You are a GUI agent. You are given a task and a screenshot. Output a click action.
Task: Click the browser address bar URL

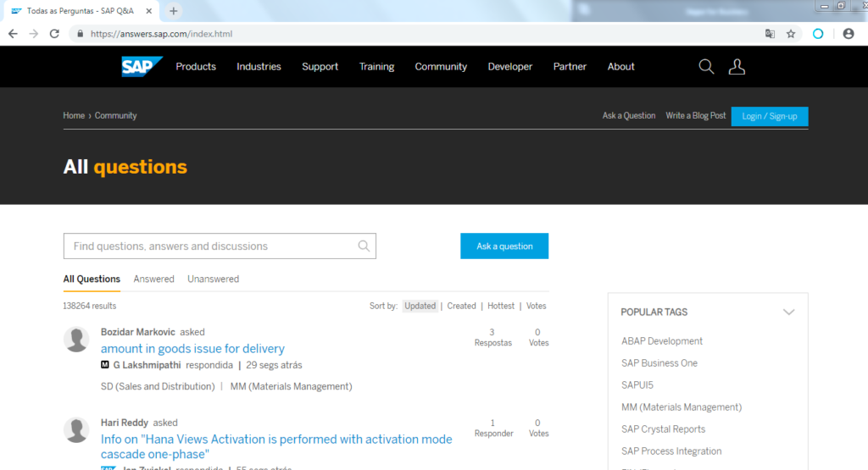coord(161,34)
